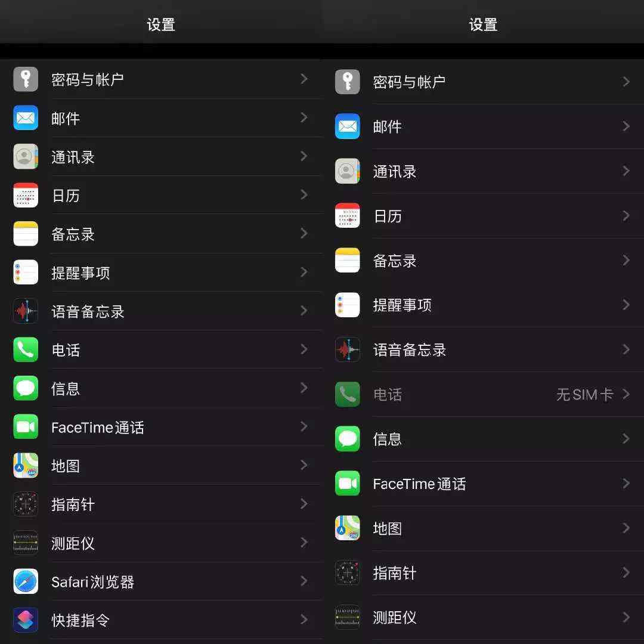Screen dimensions: 644x644
Task: Tap the Compass icon in left panel
Action: tap(26, 504)
